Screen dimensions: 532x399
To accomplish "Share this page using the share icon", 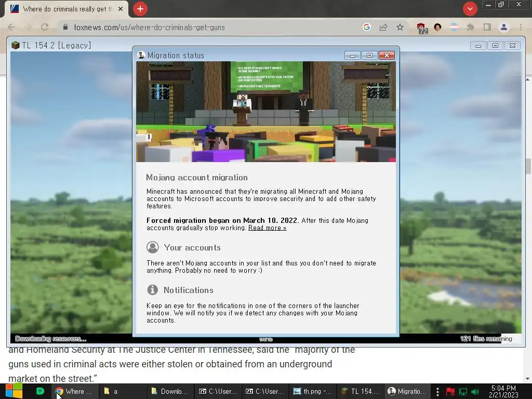I will 383,27.
